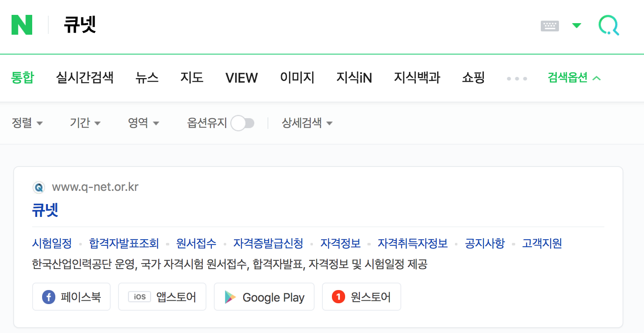Open the 영역 area dropdown
The width and height of the screenshot is (644, 333).
point(143,123)
